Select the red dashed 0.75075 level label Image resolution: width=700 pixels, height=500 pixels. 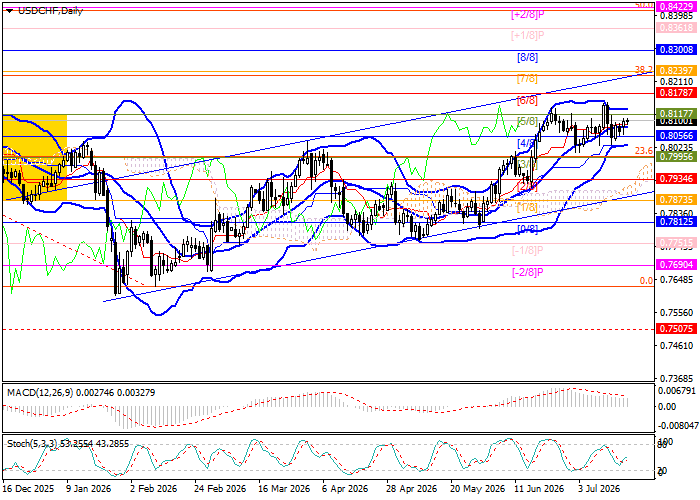[676, 329]
